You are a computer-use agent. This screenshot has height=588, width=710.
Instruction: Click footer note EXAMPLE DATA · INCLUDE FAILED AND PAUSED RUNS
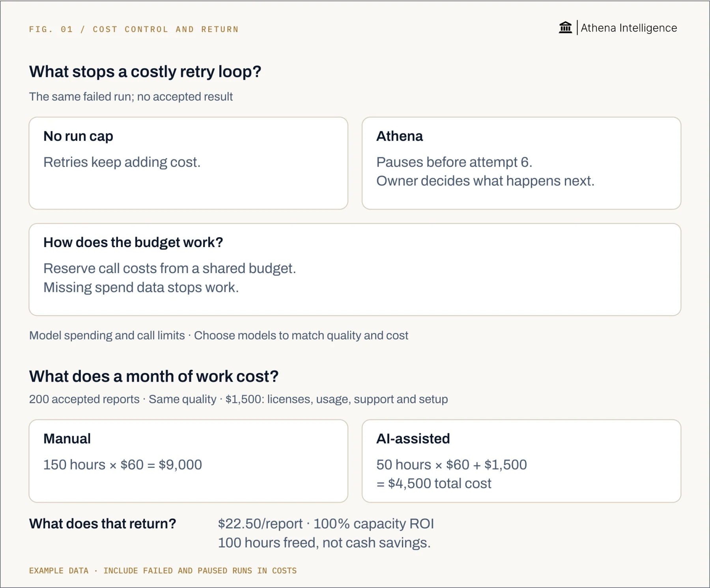tap(140, 571)
